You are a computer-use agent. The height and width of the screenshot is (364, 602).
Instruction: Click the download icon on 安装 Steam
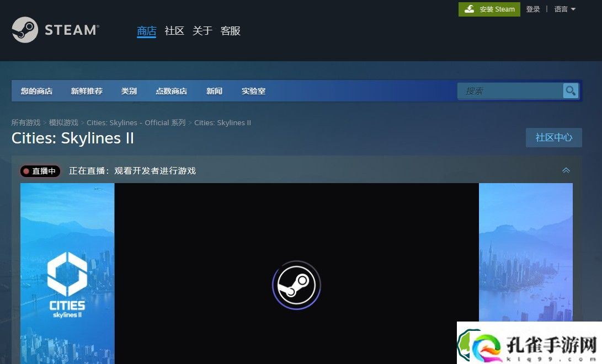[x=469, y=9]
